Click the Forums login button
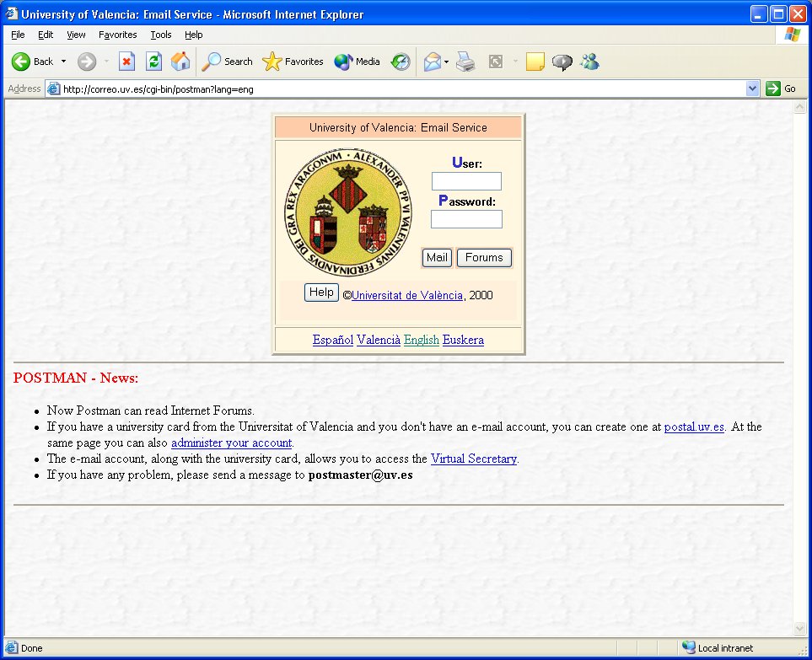This screenshot has width=812, height=660. 484,258
